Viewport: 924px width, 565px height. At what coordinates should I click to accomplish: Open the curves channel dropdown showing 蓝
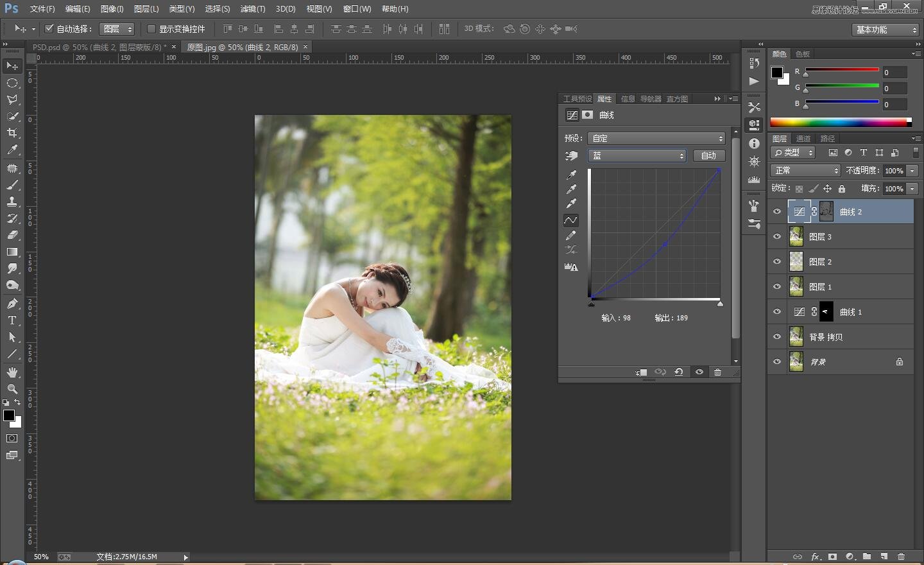pos(637,156)
